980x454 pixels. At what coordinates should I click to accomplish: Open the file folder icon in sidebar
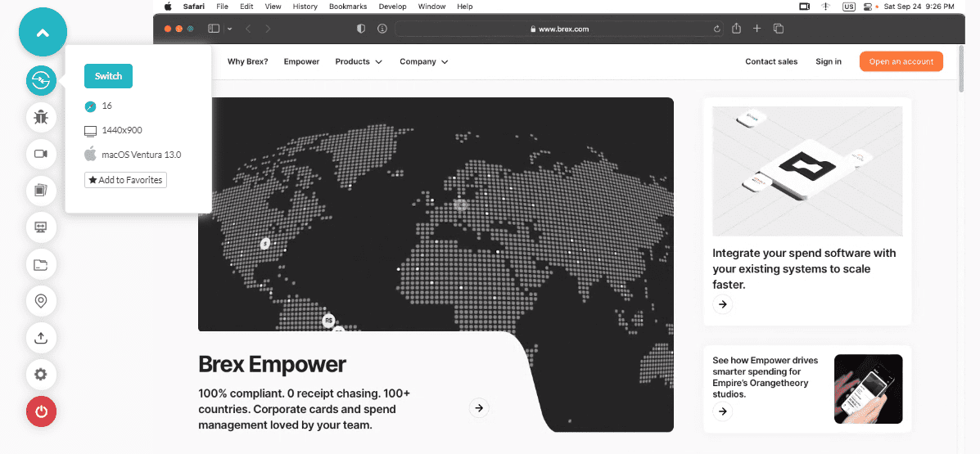(41, 264)
